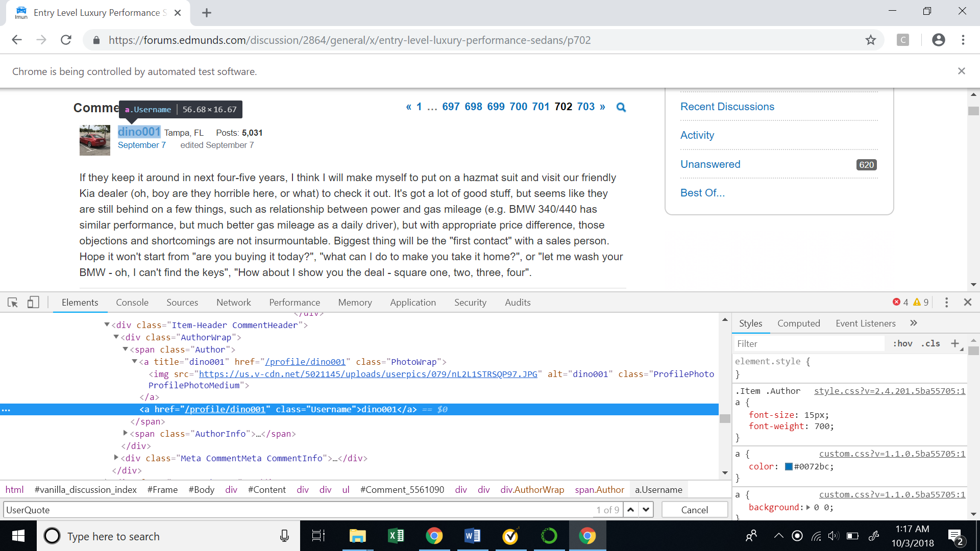Close the DevTools panel
Image resolution: width=980 pixels, height=551 pixels.
[968, 302]
